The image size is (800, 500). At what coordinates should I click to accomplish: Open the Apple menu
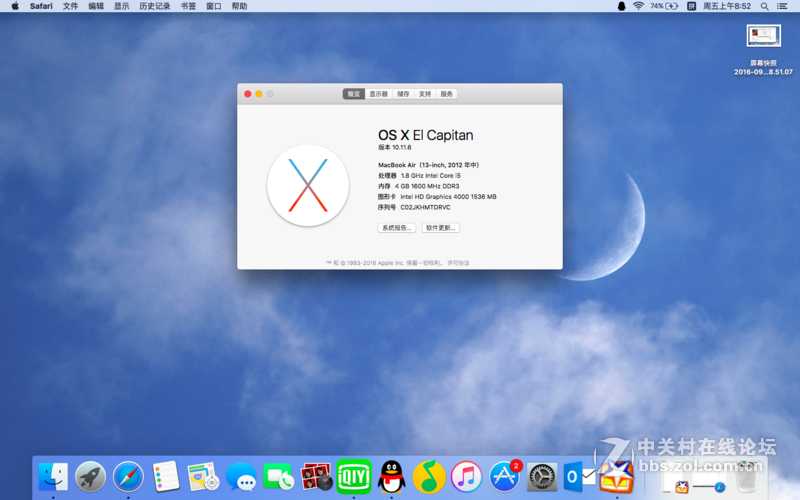coord(15,6)
